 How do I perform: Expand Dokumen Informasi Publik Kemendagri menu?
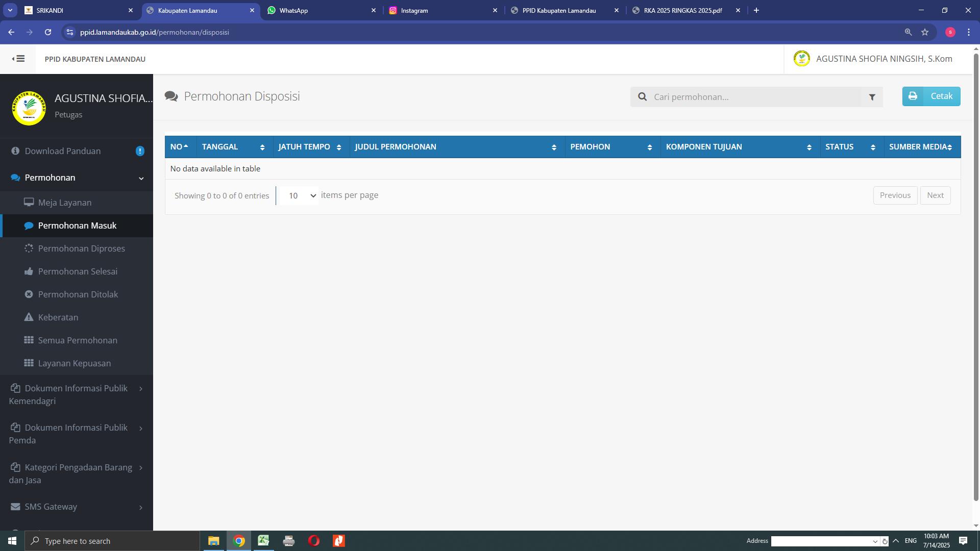pos(77,394)
